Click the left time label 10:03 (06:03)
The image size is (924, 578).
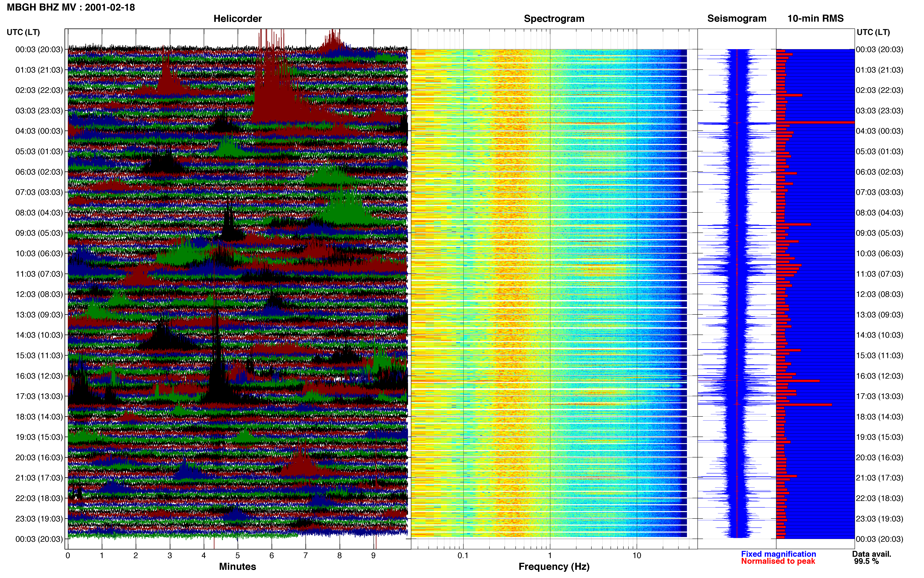tap(39, 253)
